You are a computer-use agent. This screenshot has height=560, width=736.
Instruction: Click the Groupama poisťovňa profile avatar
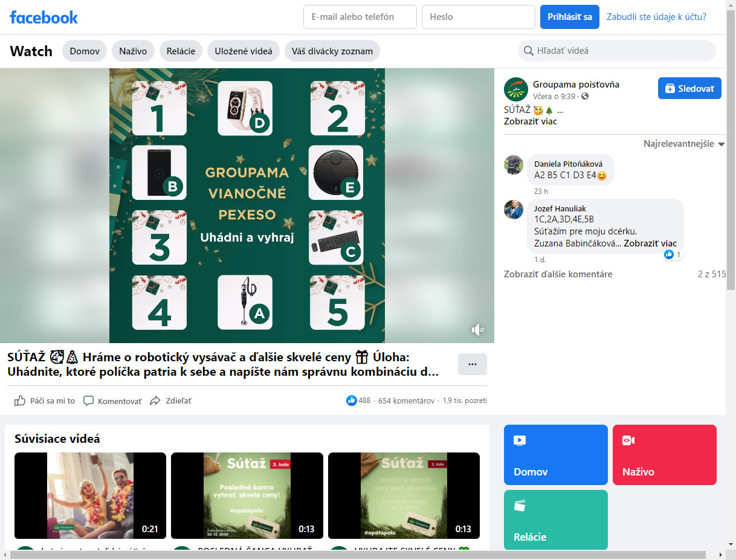(515, 89)
